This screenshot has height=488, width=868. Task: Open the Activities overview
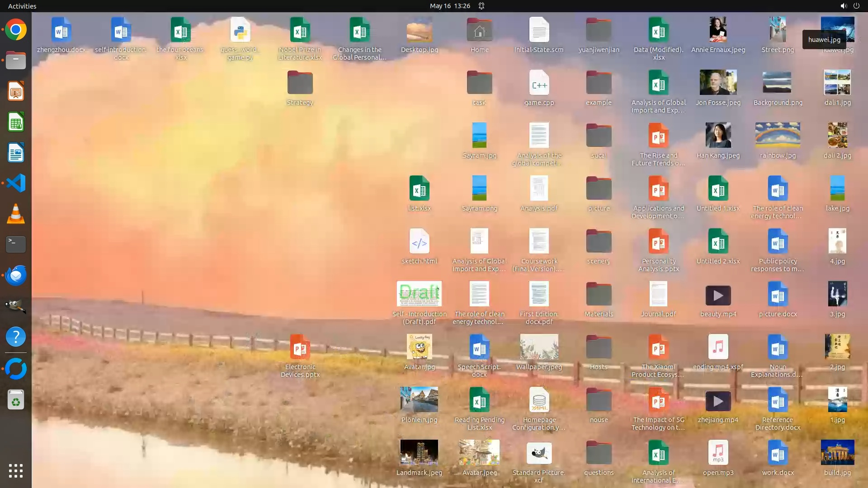(22, 6)
